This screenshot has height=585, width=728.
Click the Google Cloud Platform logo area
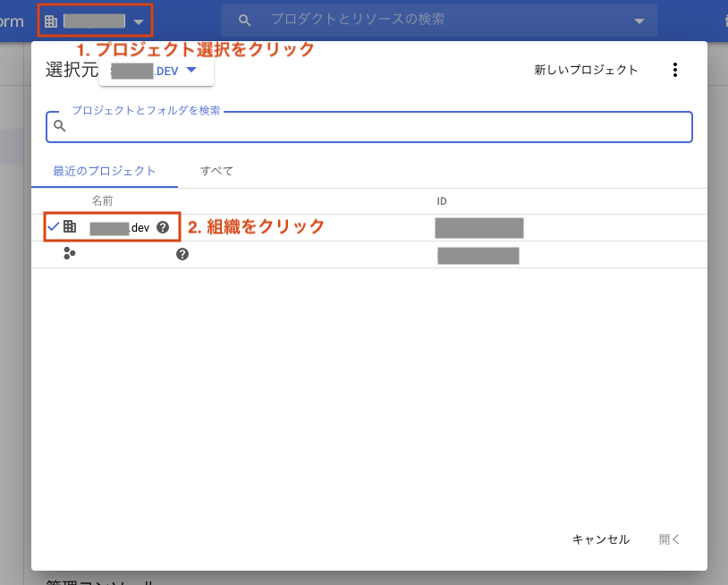pos(11,20)
